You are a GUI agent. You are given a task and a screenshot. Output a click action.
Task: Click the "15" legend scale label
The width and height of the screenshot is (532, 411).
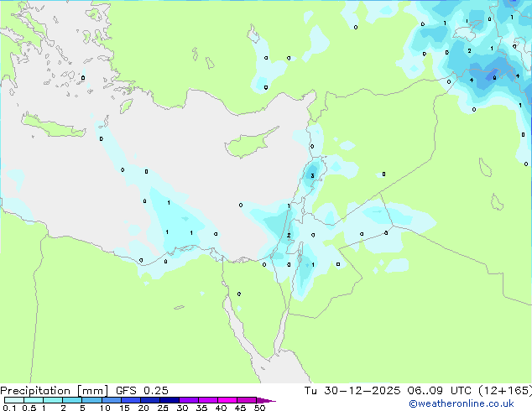coord(124,408)
